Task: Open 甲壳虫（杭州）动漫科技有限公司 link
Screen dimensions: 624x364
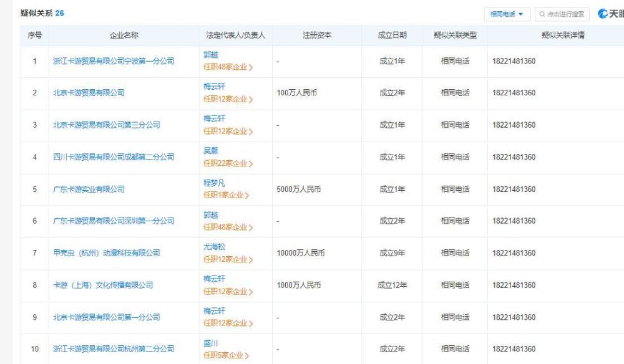Action: (x=106, y=253)
